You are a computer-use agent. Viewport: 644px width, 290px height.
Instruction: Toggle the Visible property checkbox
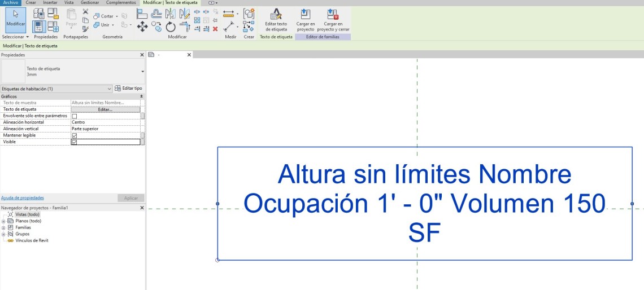74,142
